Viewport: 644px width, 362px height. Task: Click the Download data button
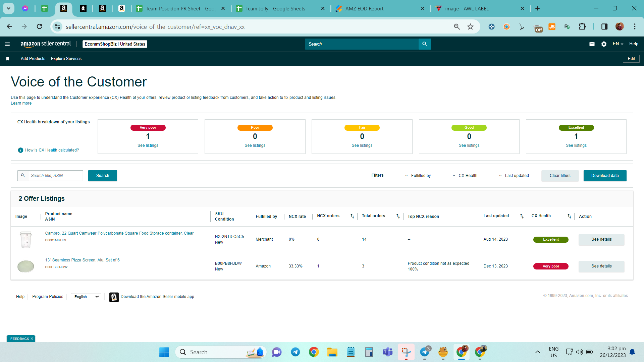[x=605, y=176]
